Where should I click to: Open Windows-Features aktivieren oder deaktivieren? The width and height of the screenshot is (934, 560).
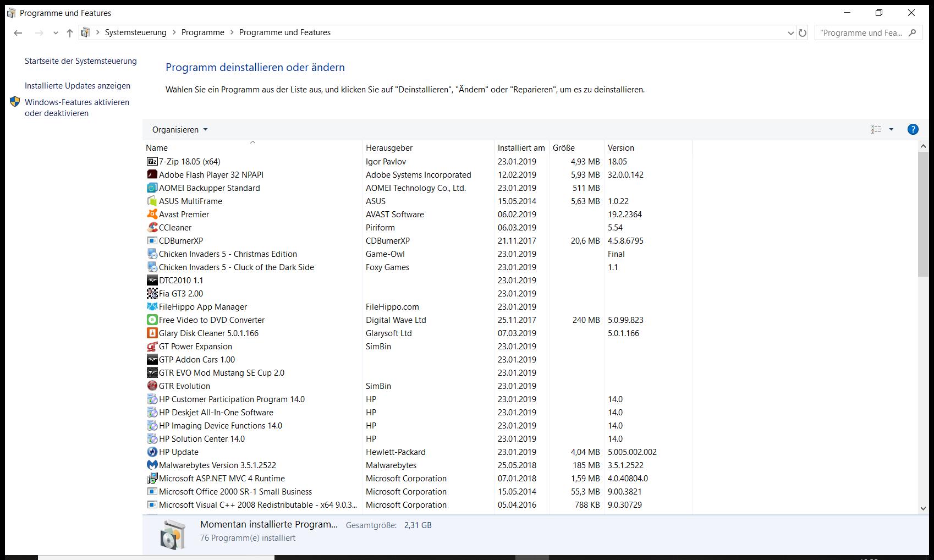[x=77, y=108]
